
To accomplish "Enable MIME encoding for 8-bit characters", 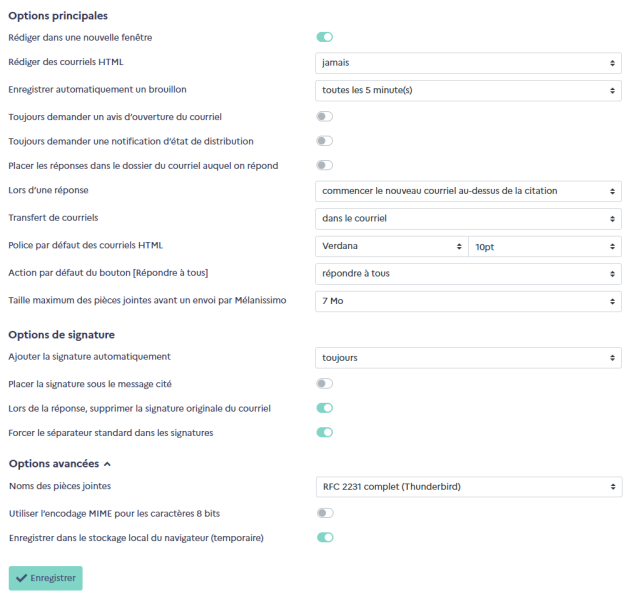I will (x=325, y=513).
